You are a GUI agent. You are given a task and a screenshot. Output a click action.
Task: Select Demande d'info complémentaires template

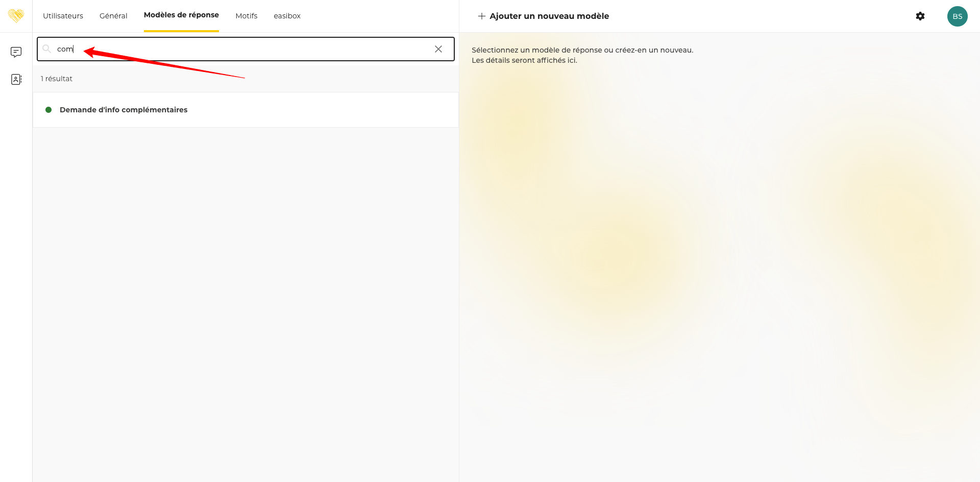click(124, 110)
